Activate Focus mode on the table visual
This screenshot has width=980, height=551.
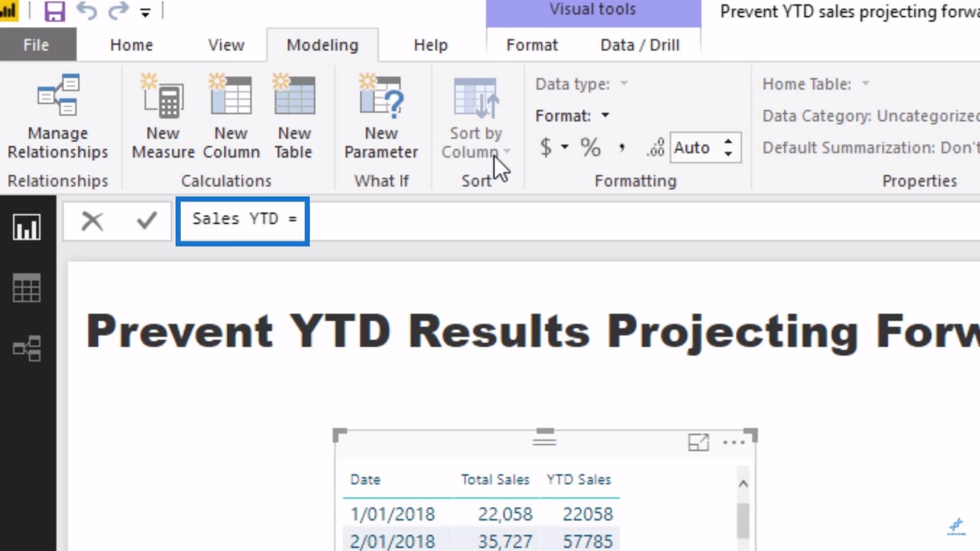point(698,443)
